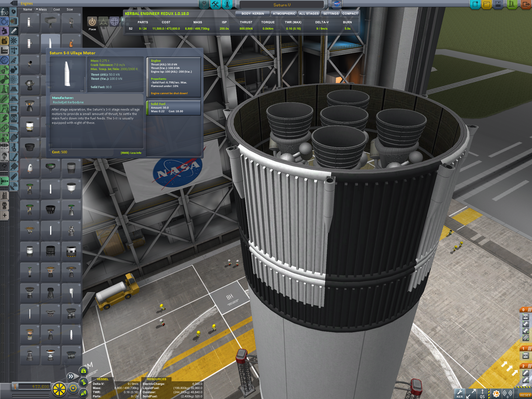532x399 pixels.
Task: Save the vessel with floppy icon
Action: click(498, 4)
